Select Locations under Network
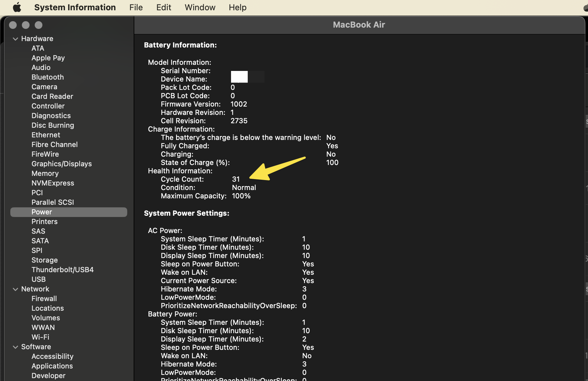 pos(48,308)
